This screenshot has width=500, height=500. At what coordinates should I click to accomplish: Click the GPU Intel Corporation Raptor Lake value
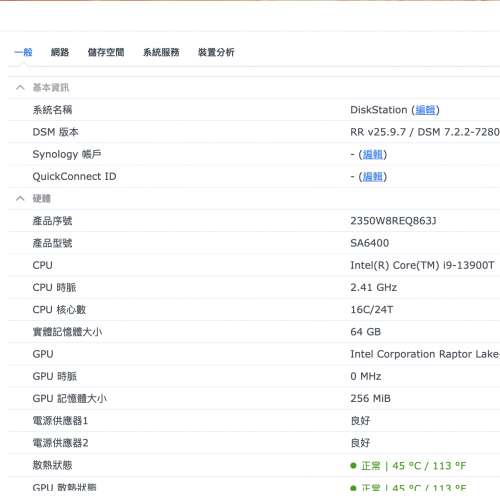[425, 354]
